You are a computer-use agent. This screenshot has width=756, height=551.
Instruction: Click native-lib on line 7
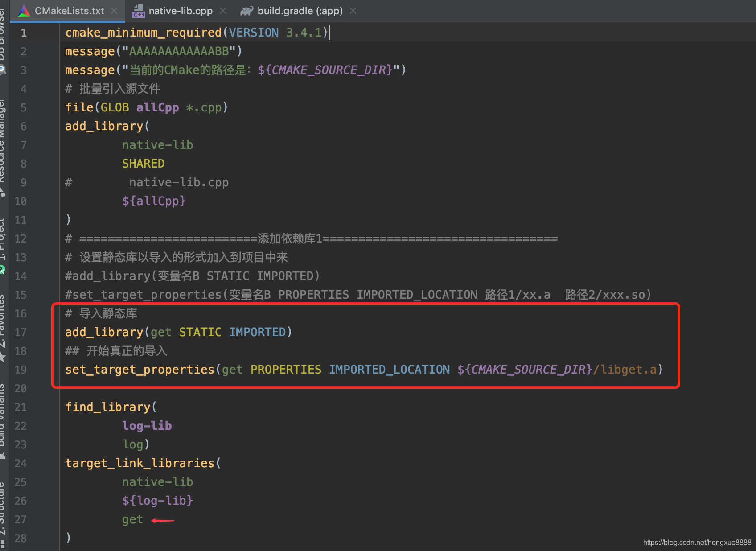[157, 145]
